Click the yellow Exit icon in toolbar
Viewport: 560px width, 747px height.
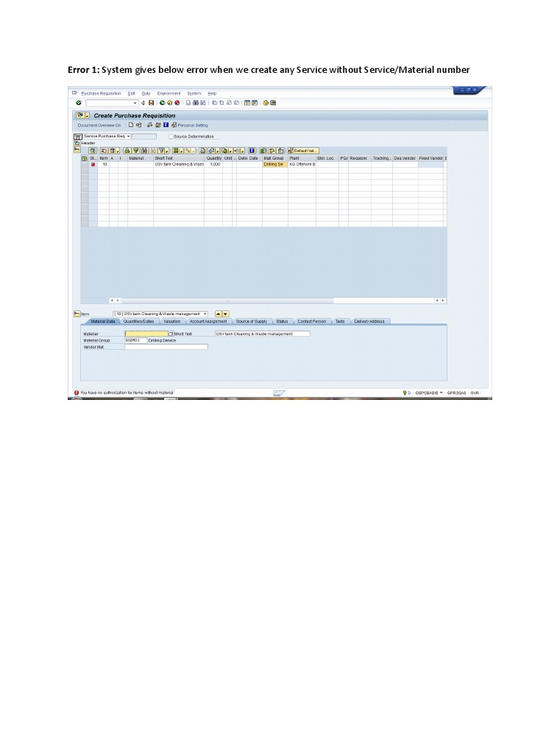pos(169,103)
